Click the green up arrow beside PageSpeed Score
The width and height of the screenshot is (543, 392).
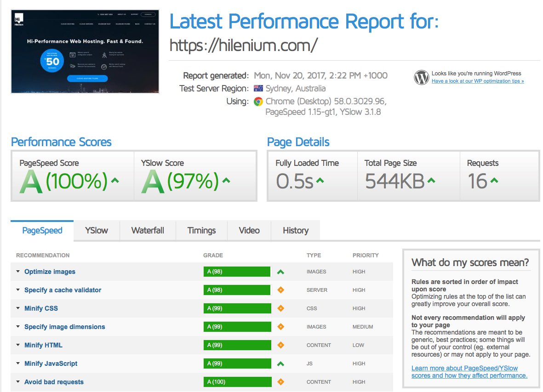115,180
